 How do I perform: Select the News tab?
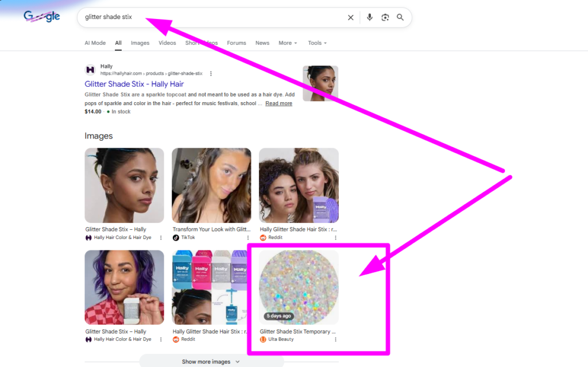(x=262, y=43)
